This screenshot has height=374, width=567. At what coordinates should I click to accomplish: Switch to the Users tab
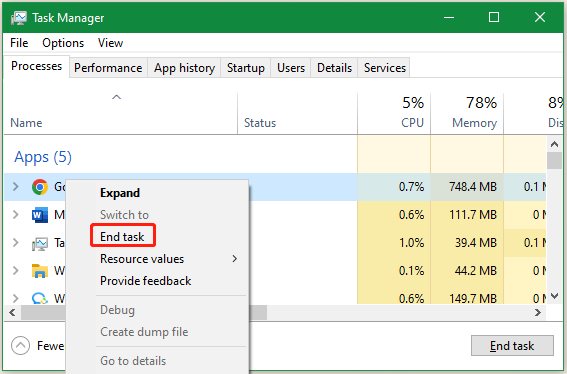(x=291, y=68)
